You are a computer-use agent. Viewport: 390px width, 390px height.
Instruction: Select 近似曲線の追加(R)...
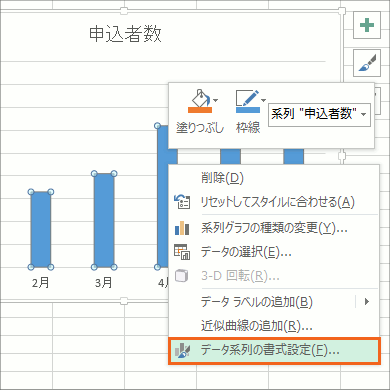(x=274, y=326)
